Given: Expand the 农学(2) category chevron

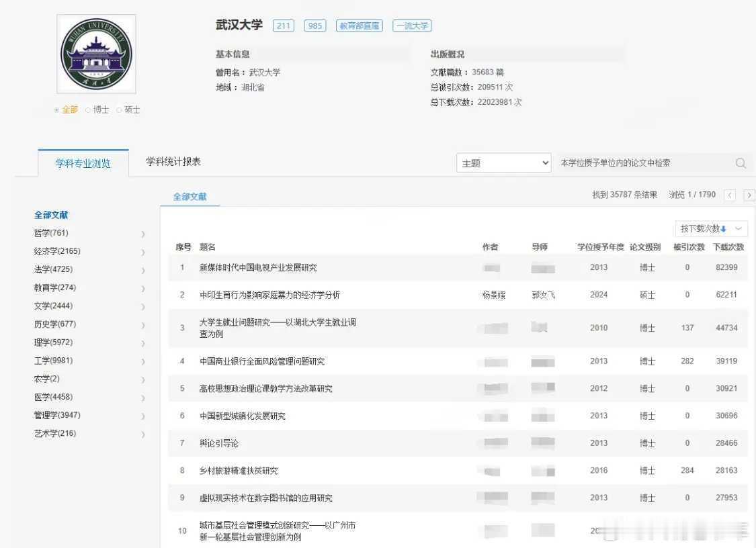Looking at the screenshot, I should point(143,380).
